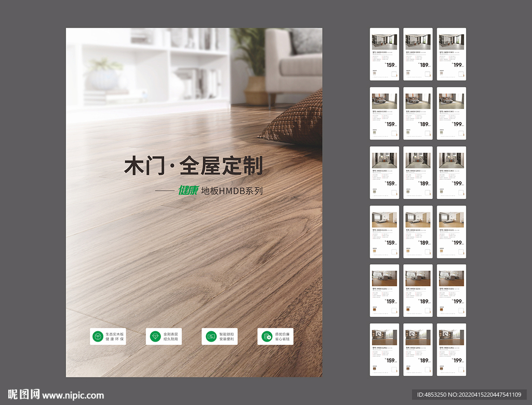Open the reddish-brown floor lounge card priced 199
This screenshot has width=532, height=405.
click(451, 291)
